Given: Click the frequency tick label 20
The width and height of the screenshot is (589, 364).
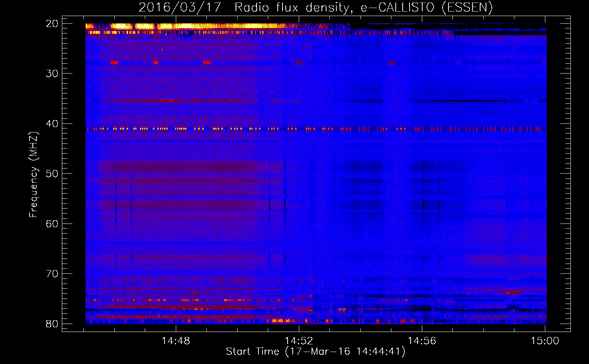Looking at the screenshot, I should click(x=52, y=24).
